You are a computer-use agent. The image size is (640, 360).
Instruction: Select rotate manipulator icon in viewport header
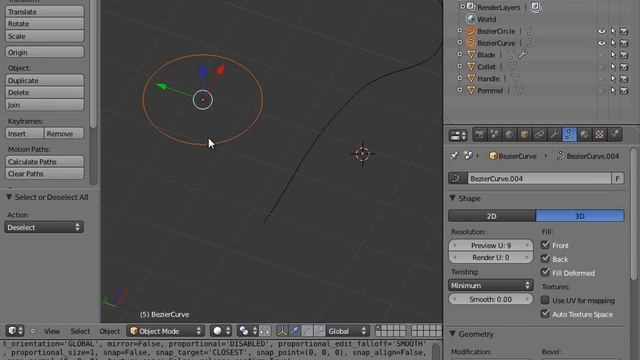click(x=307, y=331)
